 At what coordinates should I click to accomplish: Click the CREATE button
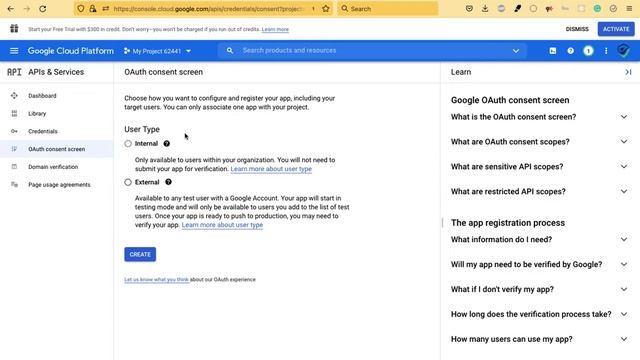pos(140,254)
